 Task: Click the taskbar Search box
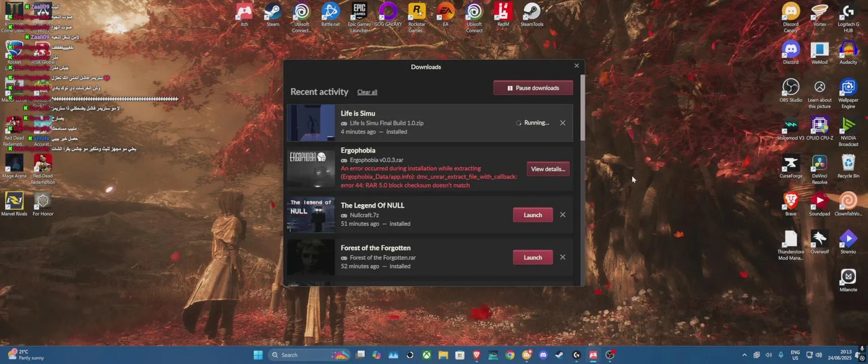[310, 355]
